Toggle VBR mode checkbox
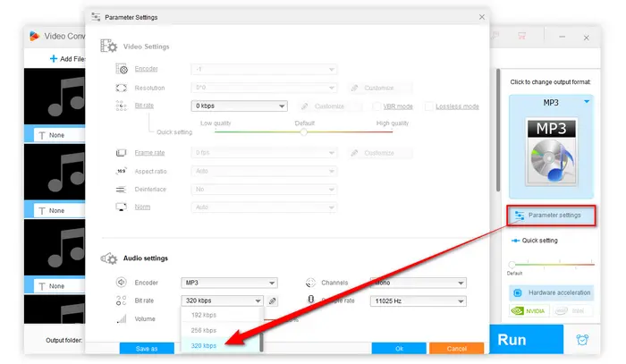 tap(376, 106)
